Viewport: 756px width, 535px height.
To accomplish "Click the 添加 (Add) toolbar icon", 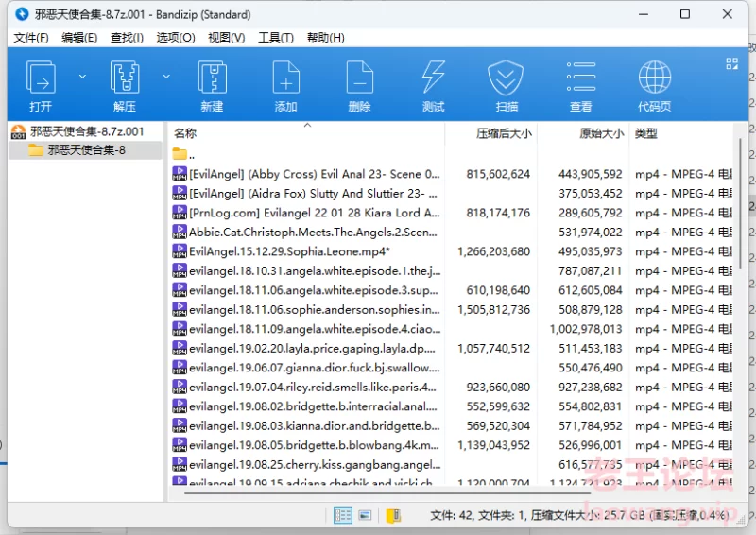I will click(286, 78).
